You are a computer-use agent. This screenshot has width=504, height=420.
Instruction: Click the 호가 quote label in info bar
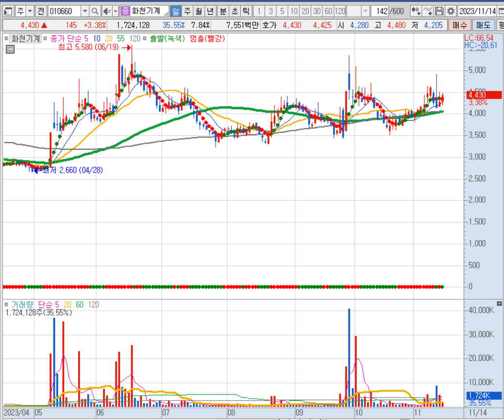click(269, 25)
